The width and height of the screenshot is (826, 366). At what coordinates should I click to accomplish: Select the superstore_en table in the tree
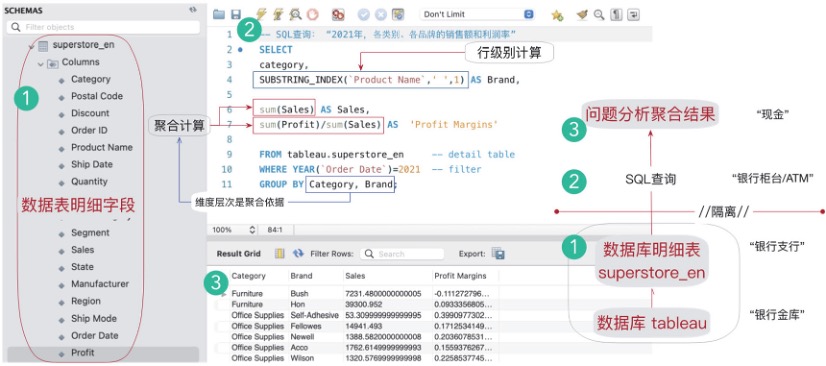coord(83,45)
